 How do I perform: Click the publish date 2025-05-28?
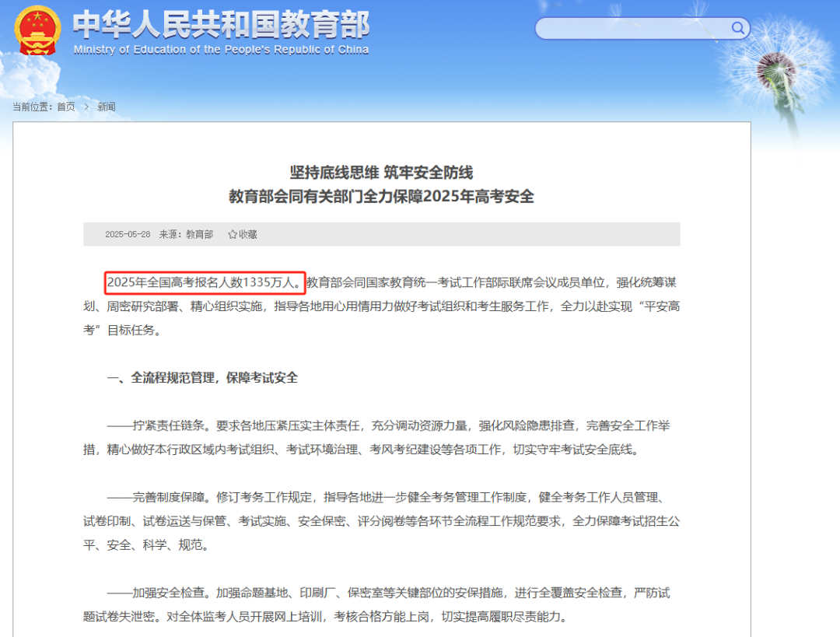pos(128,234)
